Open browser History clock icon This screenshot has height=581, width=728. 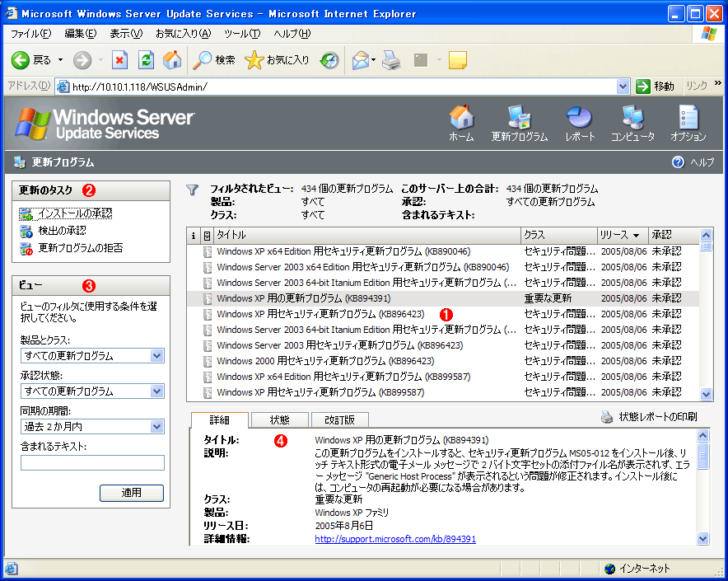(x=329, y=60)
